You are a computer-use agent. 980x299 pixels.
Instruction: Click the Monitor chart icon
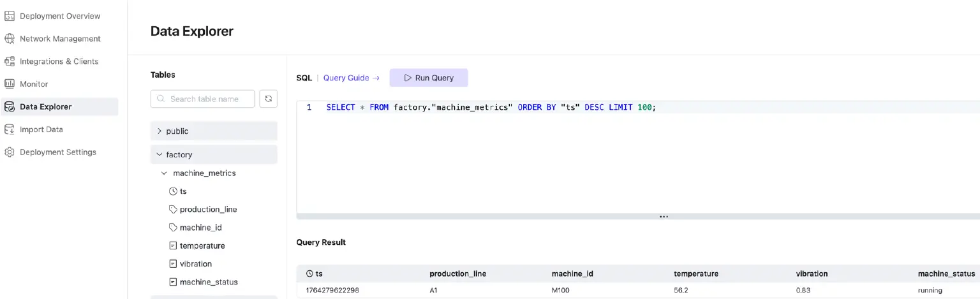[9, 84]
